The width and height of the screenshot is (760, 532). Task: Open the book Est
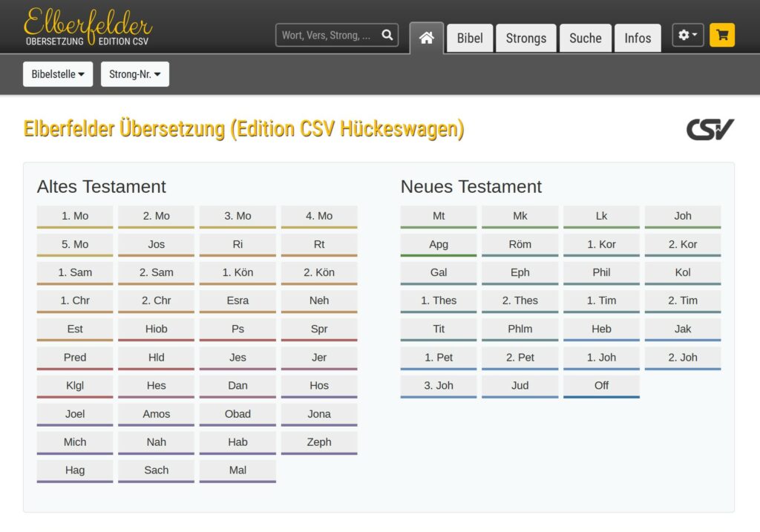point(75,329)
